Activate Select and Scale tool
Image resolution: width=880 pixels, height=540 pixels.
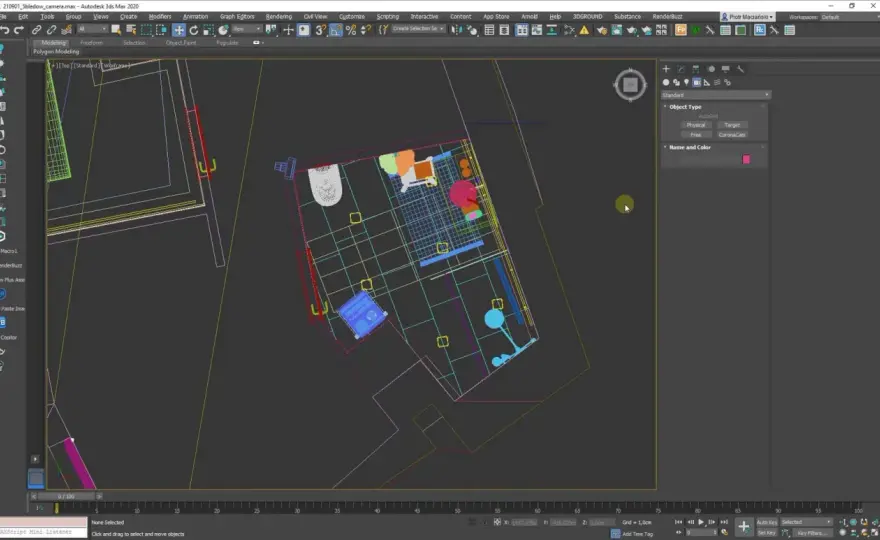[208, 30]
